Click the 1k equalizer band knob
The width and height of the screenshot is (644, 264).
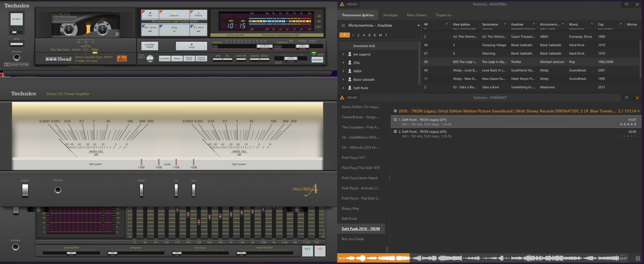pyautogui.click(x=231, y=214)
